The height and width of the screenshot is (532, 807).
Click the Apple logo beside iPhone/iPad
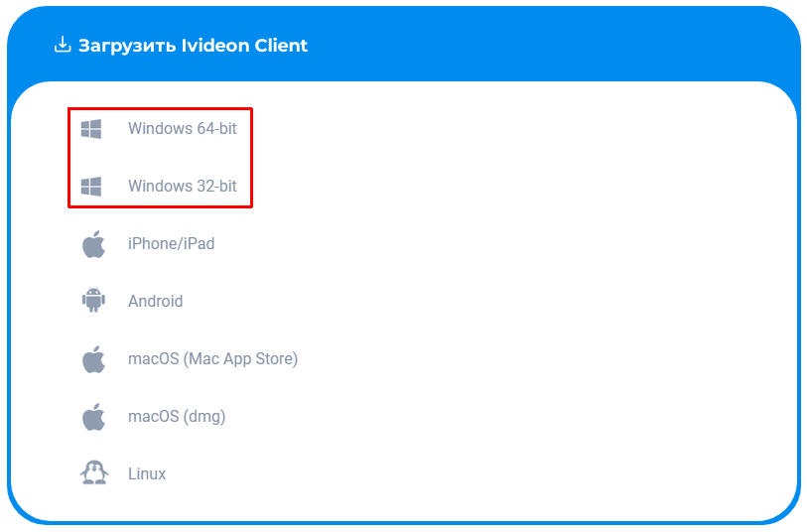point(93,244)
